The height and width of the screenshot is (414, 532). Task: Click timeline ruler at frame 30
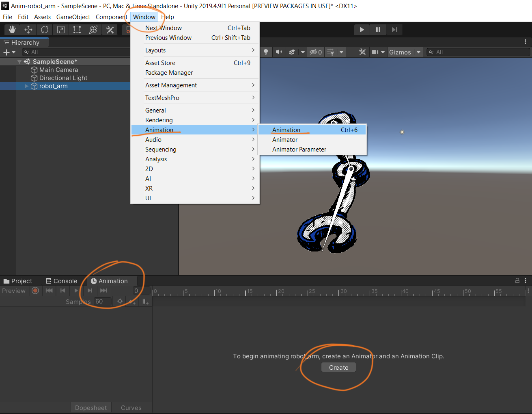tap(339, 292)
